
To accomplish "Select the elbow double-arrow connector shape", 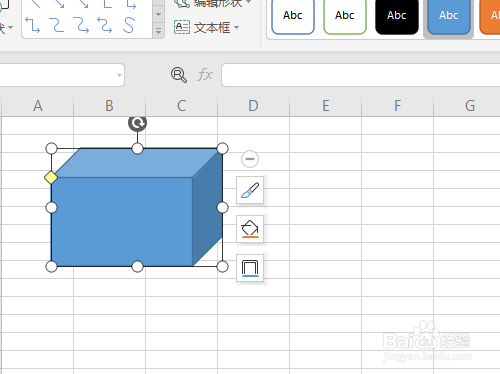I will [33, 25].
